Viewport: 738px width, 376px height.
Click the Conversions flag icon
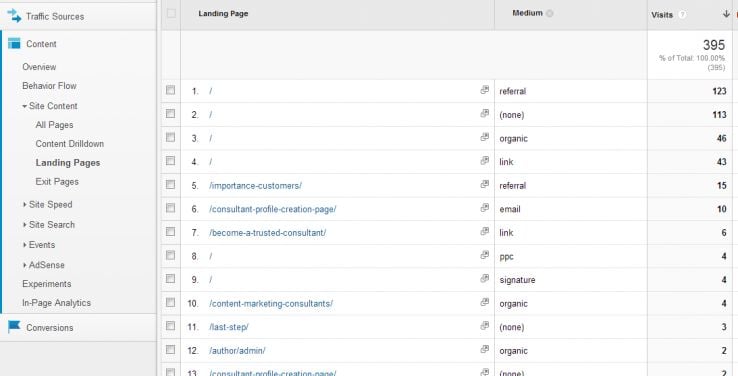pos(14,327)
